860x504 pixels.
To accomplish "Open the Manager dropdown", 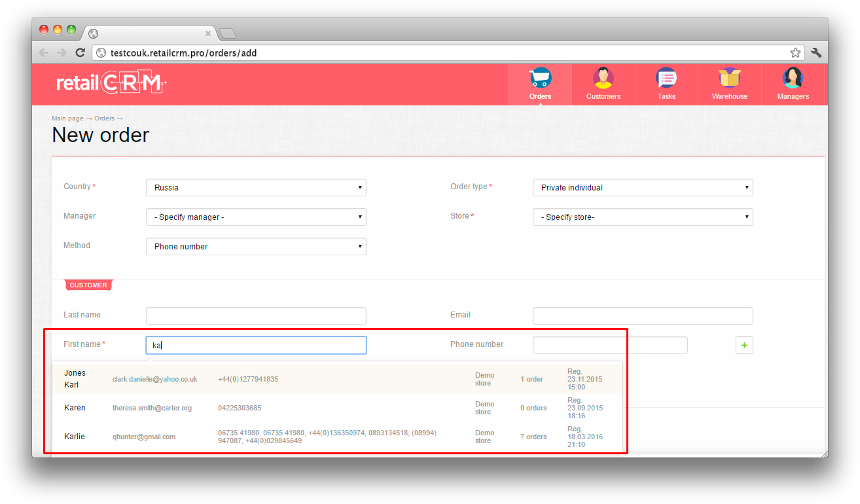I will pyautogui.click(x=256, y=217).
